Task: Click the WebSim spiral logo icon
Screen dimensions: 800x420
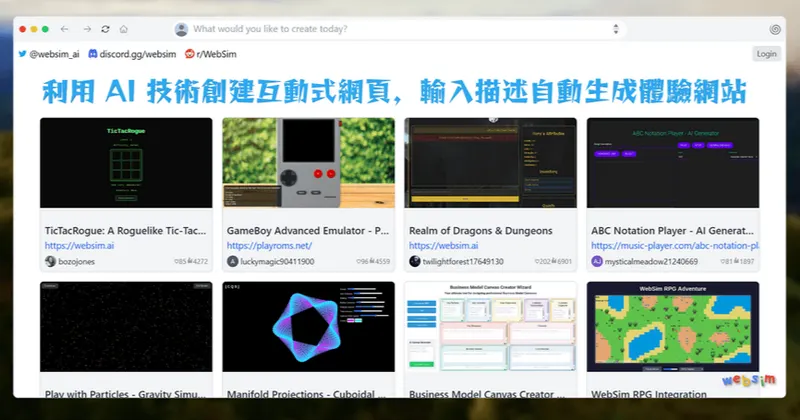Action: 775,29
